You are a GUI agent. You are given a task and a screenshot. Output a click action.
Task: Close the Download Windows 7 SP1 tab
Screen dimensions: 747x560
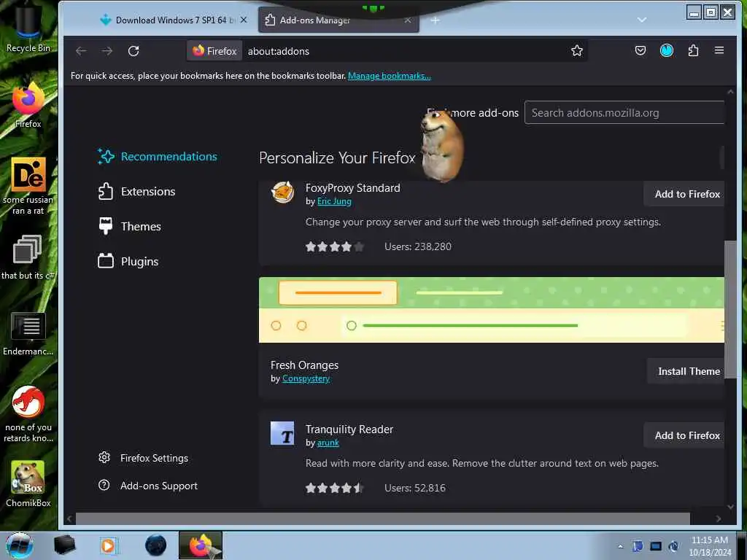coord(244,20)
